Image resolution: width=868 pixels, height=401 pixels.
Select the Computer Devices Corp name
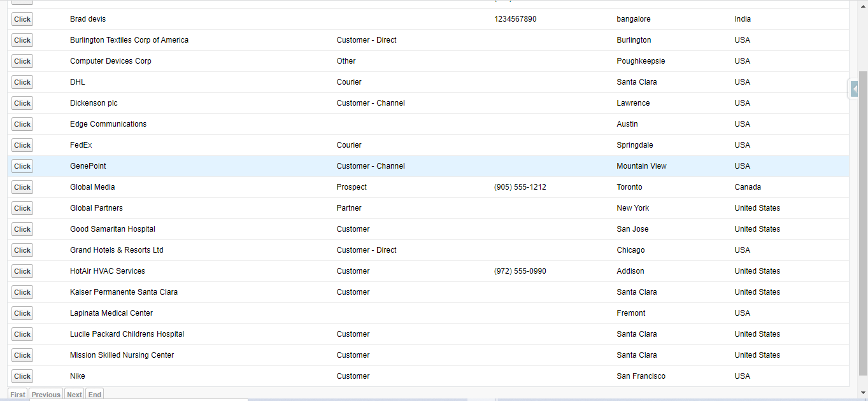[111, 61]
